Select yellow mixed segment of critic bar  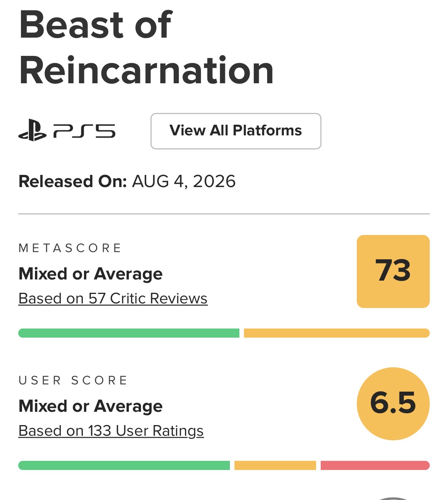[337, 333]
